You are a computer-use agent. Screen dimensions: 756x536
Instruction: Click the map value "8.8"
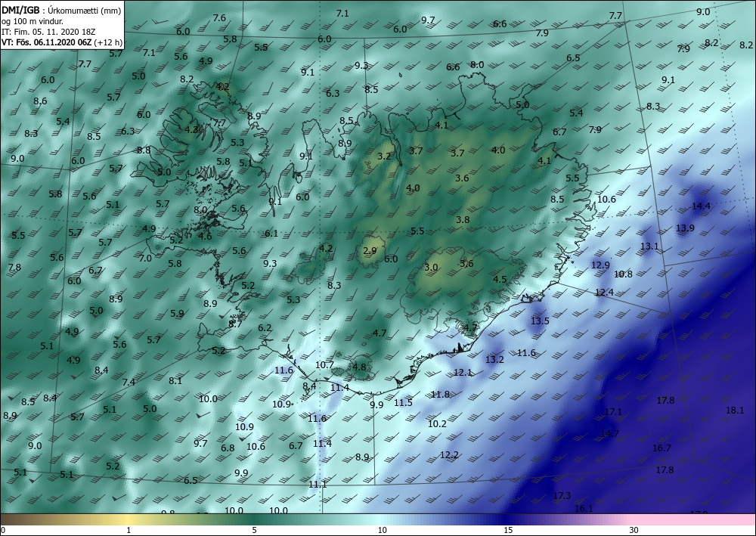(x=144, y=150)
